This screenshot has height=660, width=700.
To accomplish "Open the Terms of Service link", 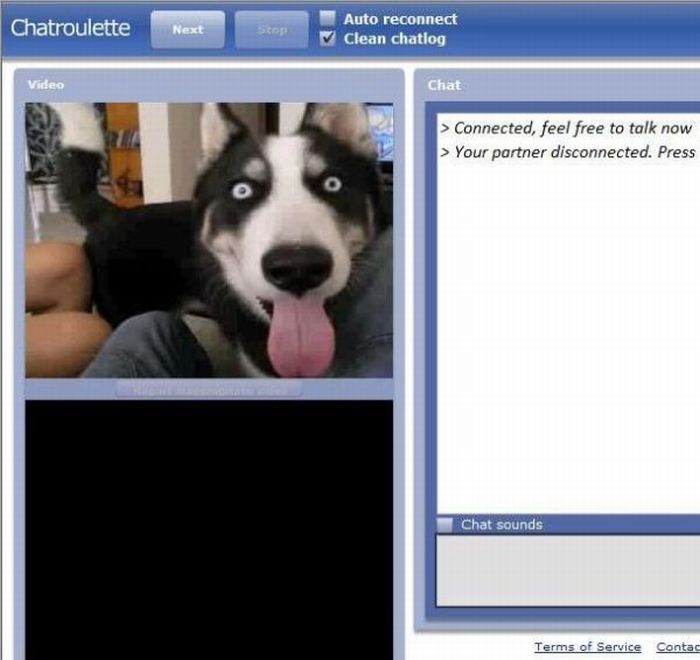I will coord(587,647).
